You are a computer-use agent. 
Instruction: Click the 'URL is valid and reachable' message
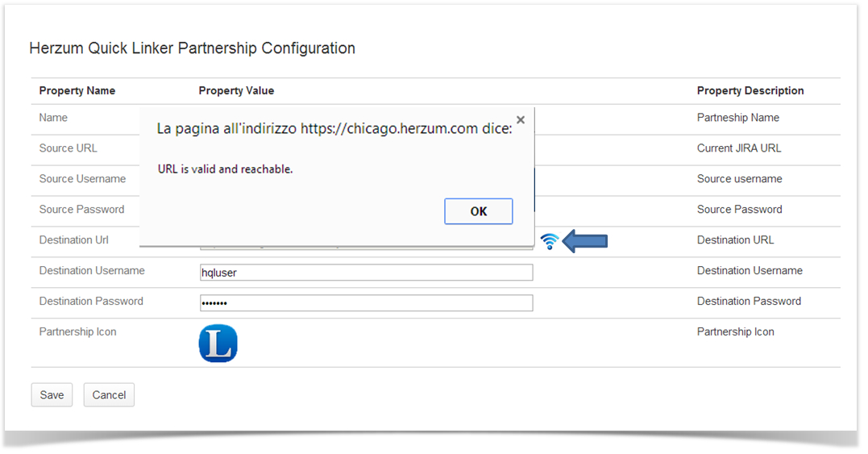click(225, 169)
